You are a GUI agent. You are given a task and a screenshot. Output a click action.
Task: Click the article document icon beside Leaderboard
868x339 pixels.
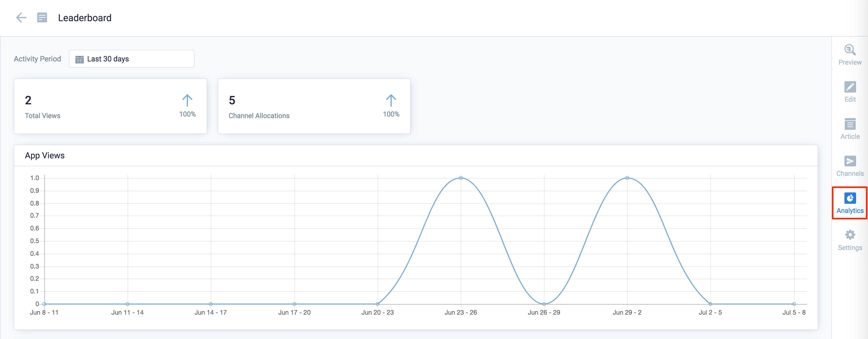tap(42, 17)
